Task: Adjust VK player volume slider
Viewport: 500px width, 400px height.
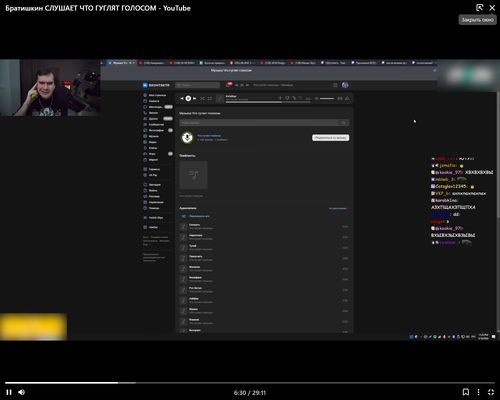Action: pos(327,98)
